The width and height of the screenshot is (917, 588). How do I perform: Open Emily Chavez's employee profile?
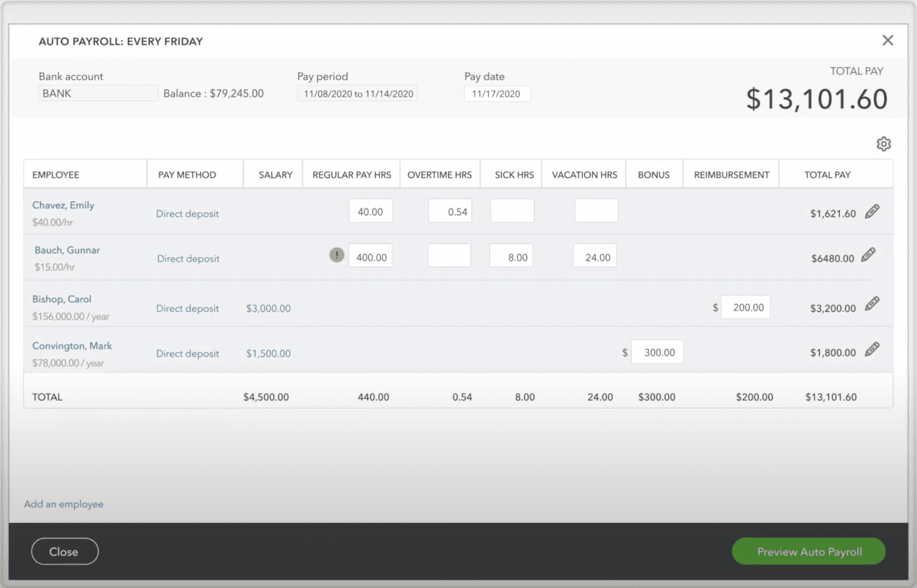(x=63, y=205)
